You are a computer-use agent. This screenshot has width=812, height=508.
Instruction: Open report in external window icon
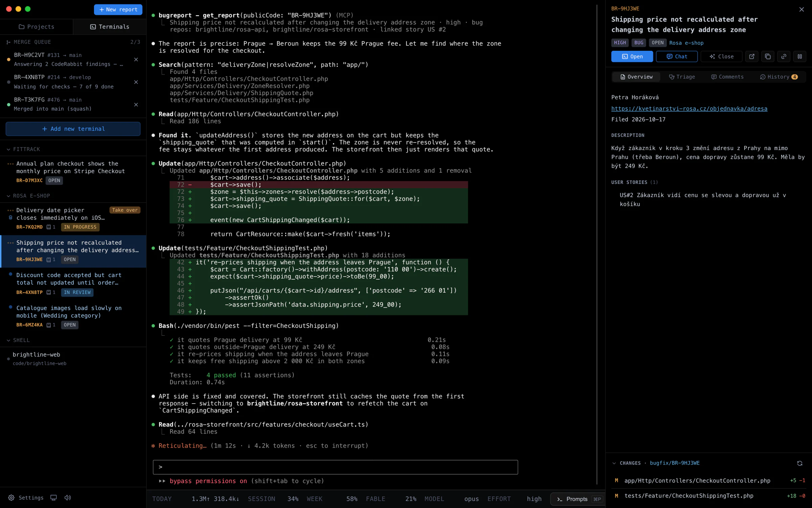tap(751, 57)
